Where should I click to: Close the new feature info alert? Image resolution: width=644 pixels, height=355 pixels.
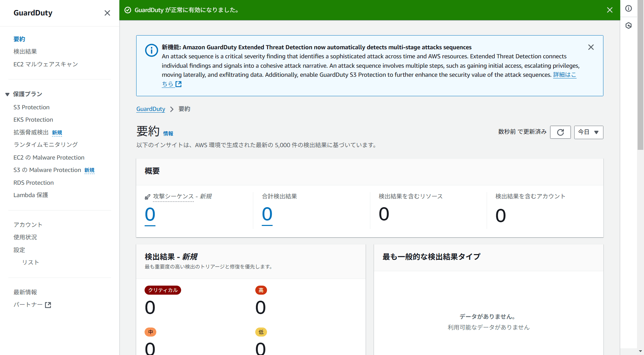point(591,47)
